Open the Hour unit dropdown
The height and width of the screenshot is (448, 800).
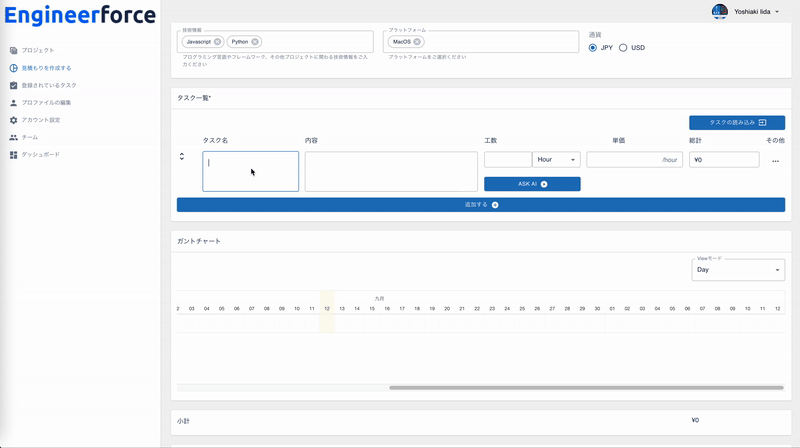[556, 160]
